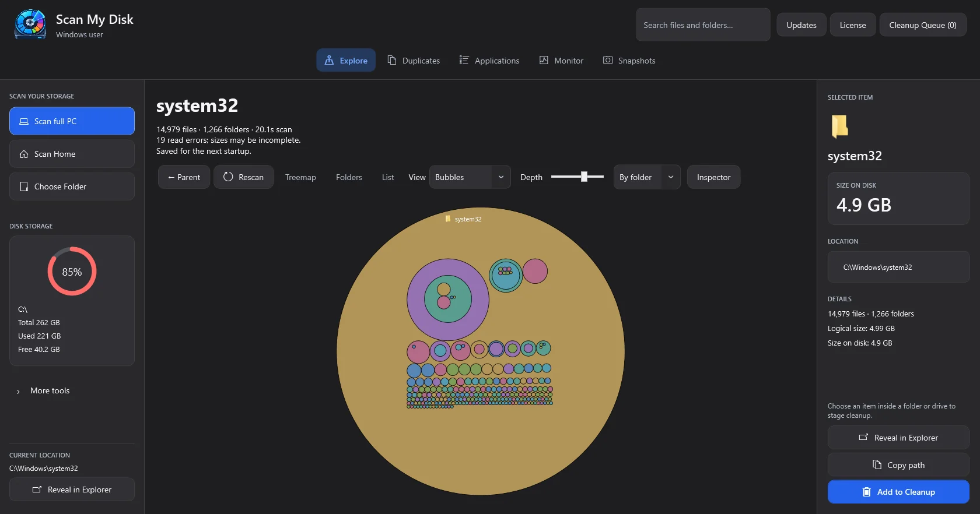The height and width of the screenshot is (514, 980).
Task: Start Scan full PC
Action: 72,121
